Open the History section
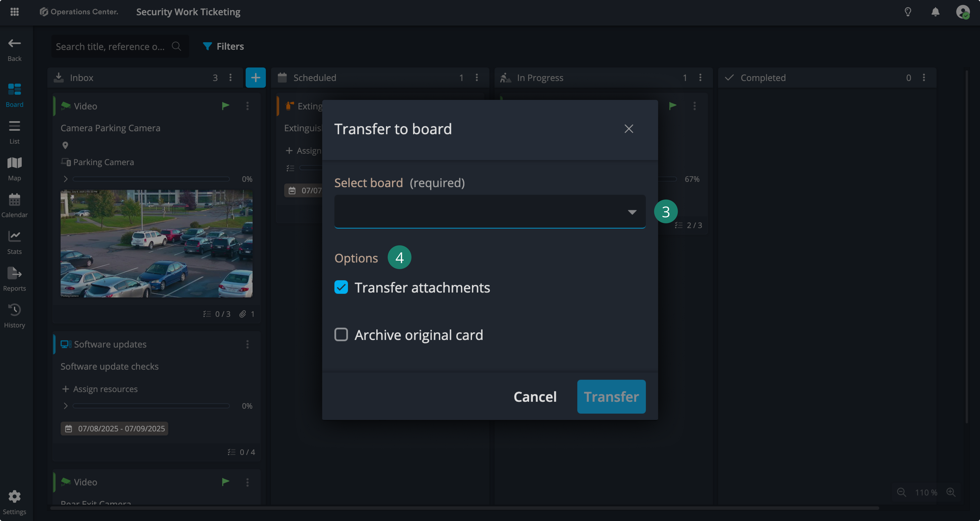Screen dimensions: 980x521 coord(14,316)
